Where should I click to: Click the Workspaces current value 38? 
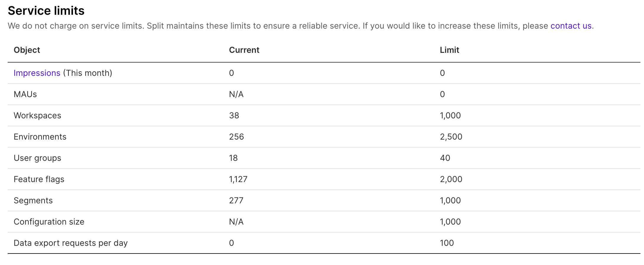click(x=234, y=115)
